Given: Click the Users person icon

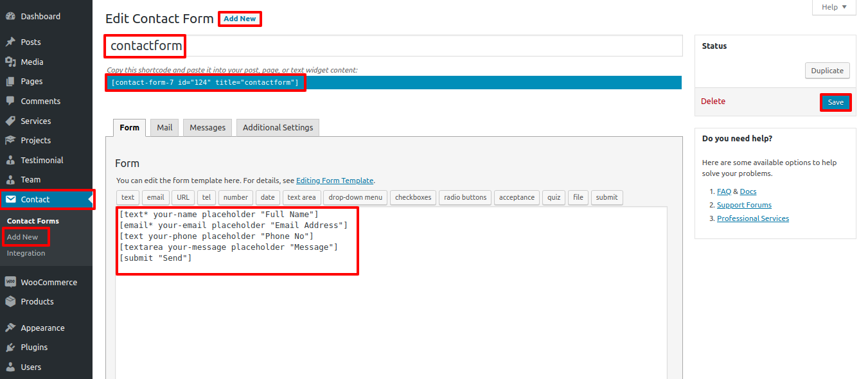Looking at the screenshot, I should pyautogui.click(x=10, y=367).
